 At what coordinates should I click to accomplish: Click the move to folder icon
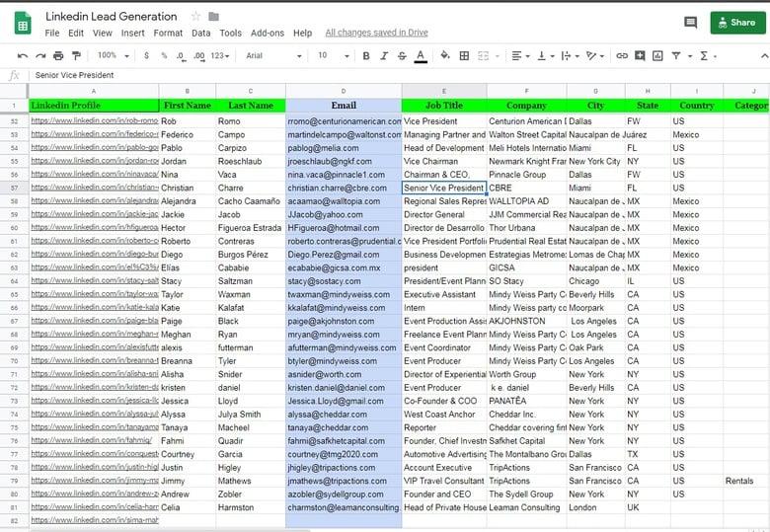[x=213, y=16]
